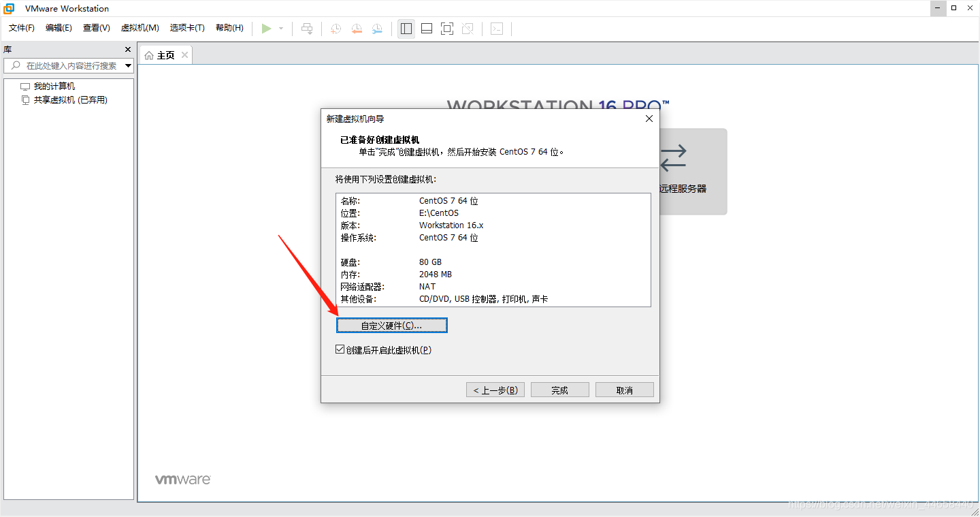Click the < 上一步(B) button

(495, 390)
